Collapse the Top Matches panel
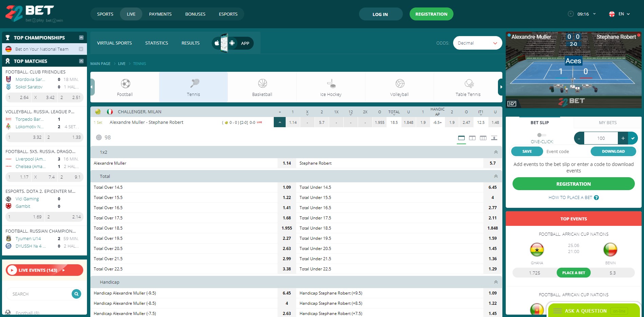Viewport: 644px width, 317px height. 81,61
